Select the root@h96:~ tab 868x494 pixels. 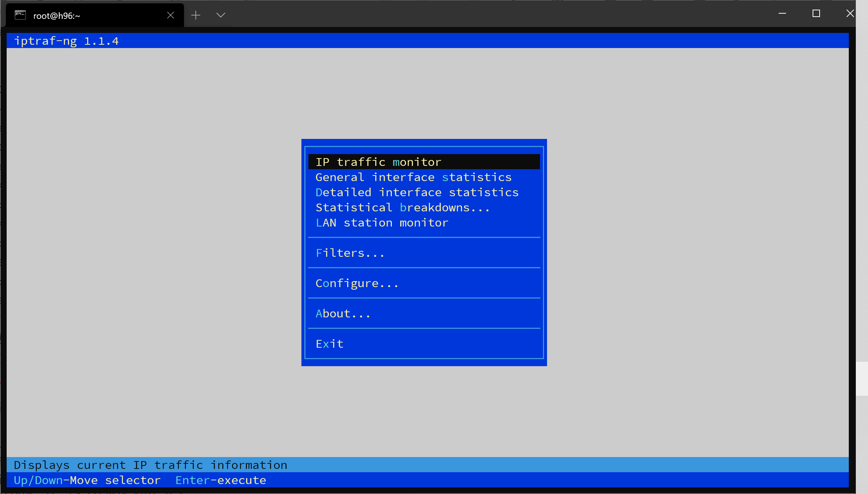click(x=57, y=16)
